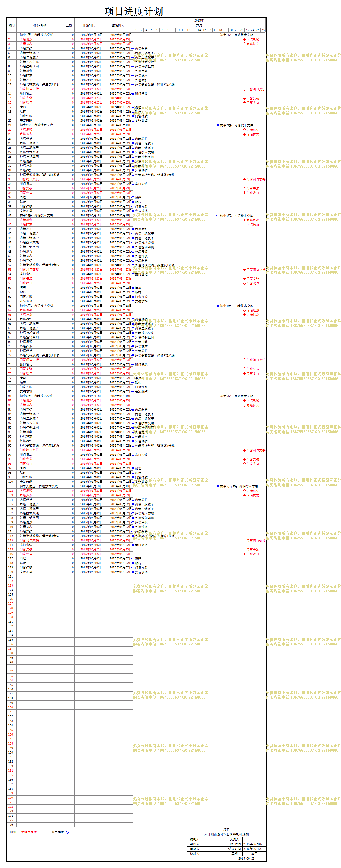This screenshot has width=341, height=868.
Task: Select task name 初中2层：内墙技术交底 in row 21
Action: pyautogui.click(x=36, y=125)
